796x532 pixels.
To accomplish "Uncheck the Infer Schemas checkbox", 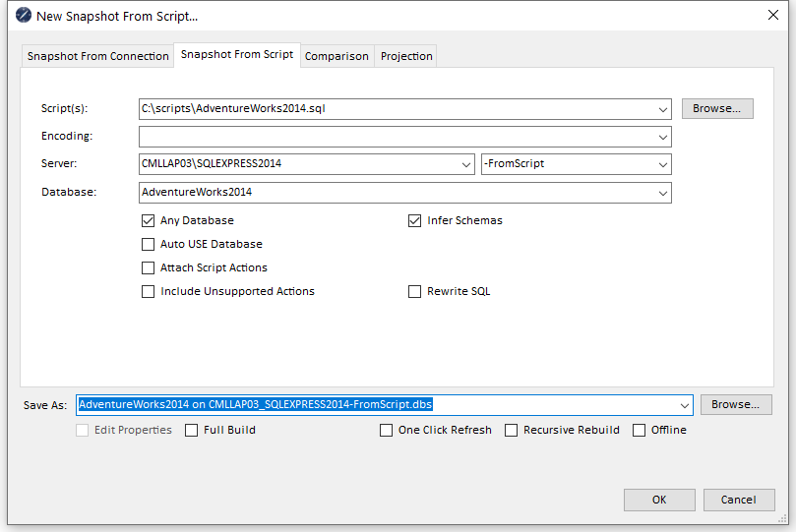I will pos(415,220).
